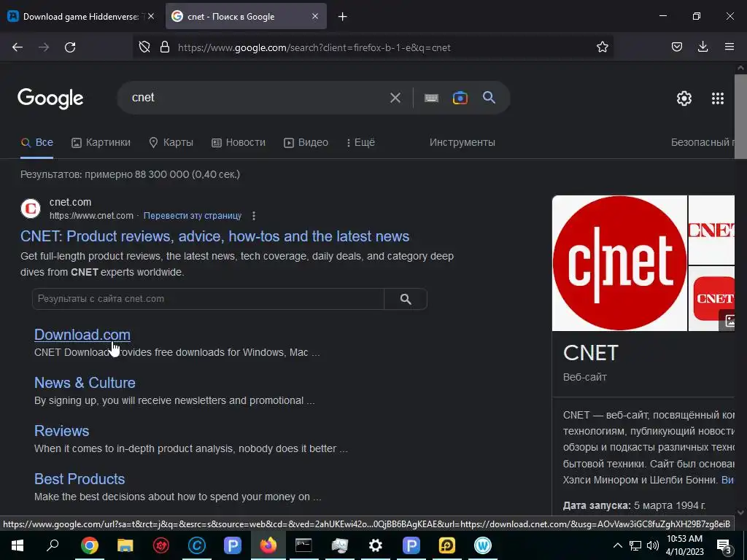747x560 pixels.
Task: Switch to the Карты tab
Action: coord(171,142)
